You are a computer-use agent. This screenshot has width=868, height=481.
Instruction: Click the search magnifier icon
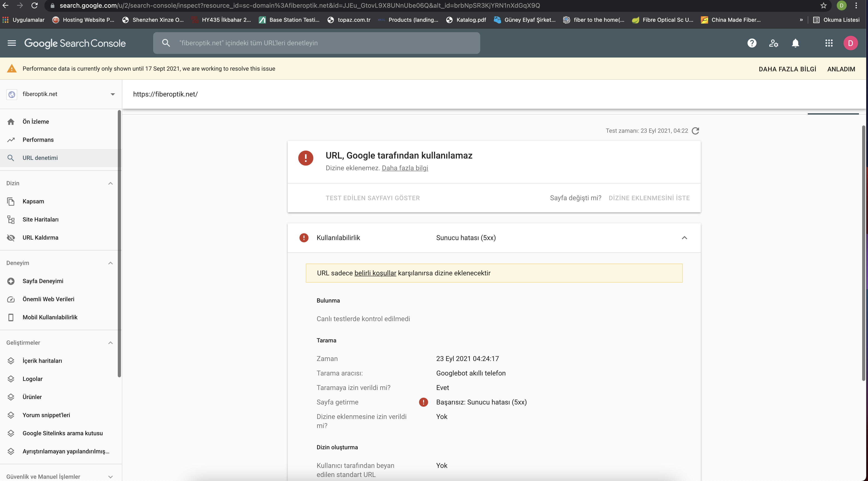(166, 43)
